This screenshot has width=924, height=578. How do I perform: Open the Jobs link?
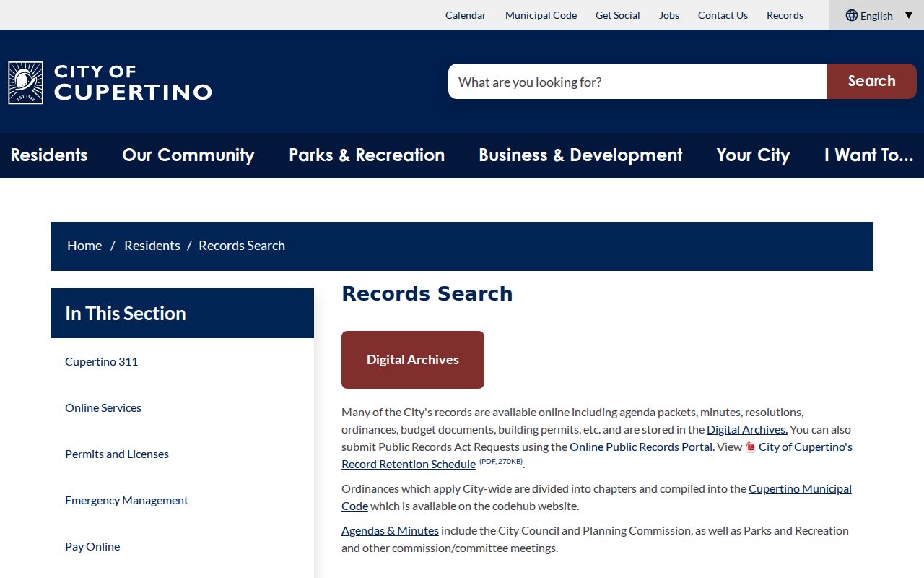click(x=669, y=15)
